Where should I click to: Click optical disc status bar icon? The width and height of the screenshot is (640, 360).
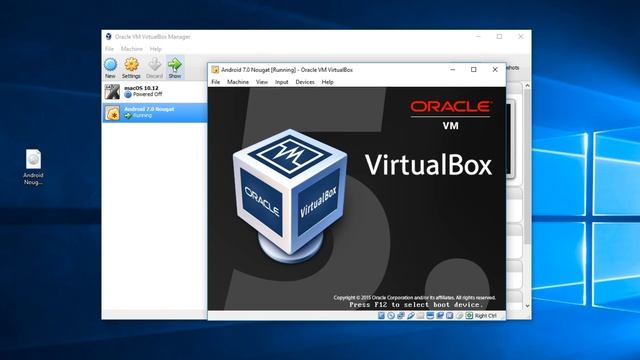point(391,316)
